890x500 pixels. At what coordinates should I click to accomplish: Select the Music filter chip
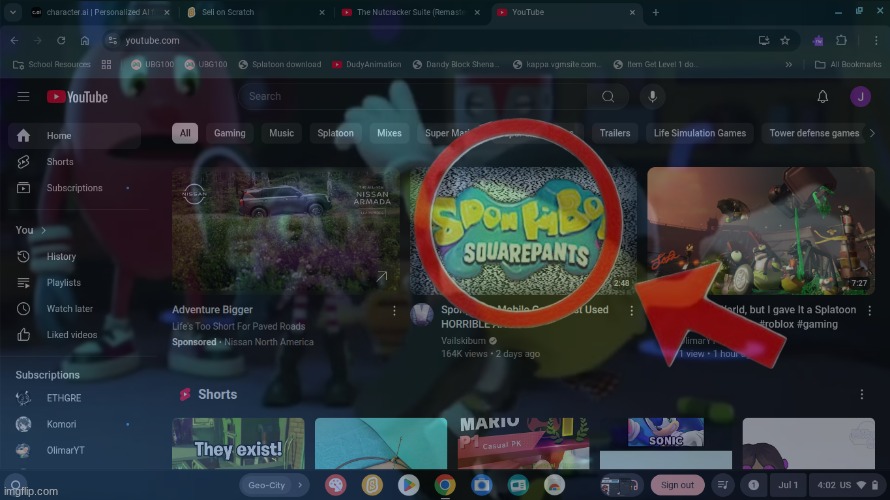tap(282, 133)
